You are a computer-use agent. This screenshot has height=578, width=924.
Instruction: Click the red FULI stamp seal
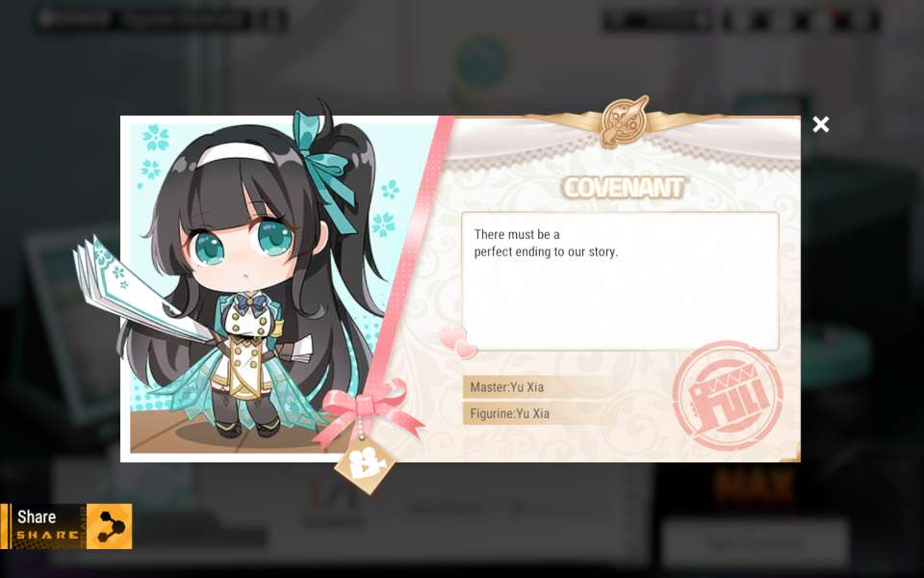(728, 396)
